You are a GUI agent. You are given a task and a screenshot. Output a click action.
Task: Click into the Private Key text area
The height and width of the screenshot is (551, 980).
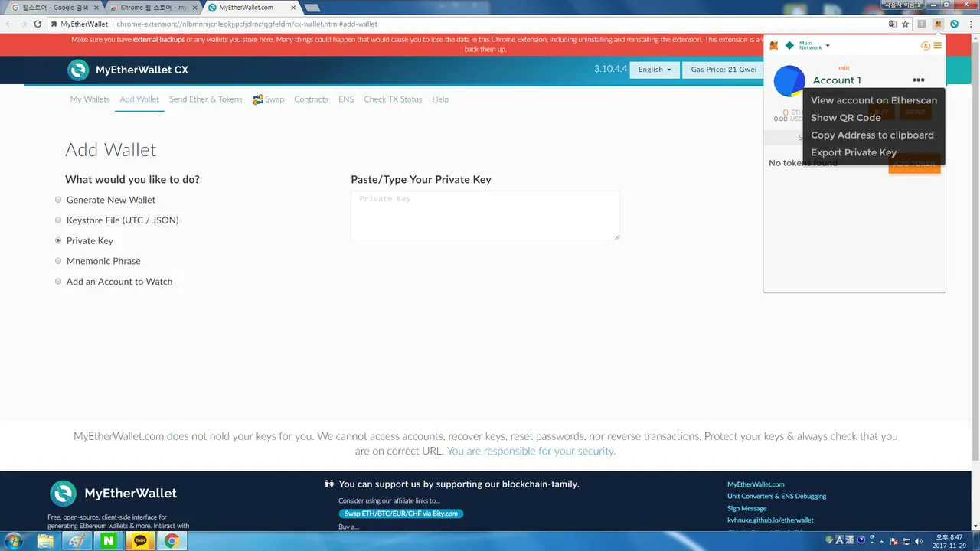click(x=485, y=215)
